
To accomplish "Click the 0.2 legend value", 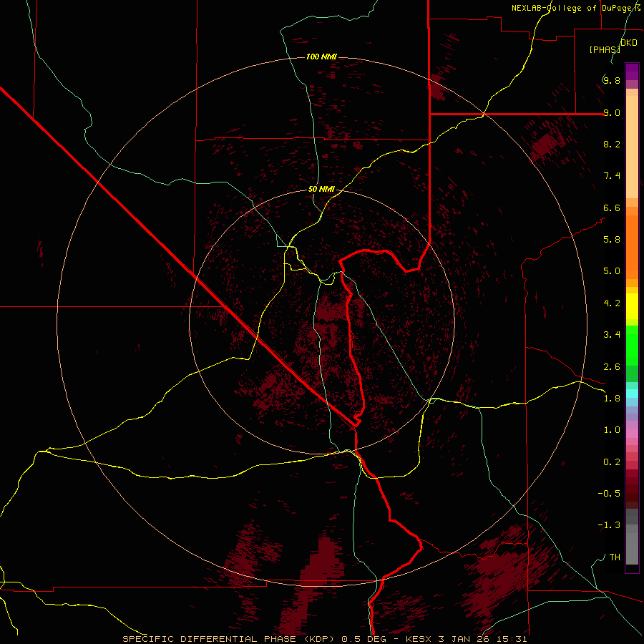I will [x=612, y=462].
